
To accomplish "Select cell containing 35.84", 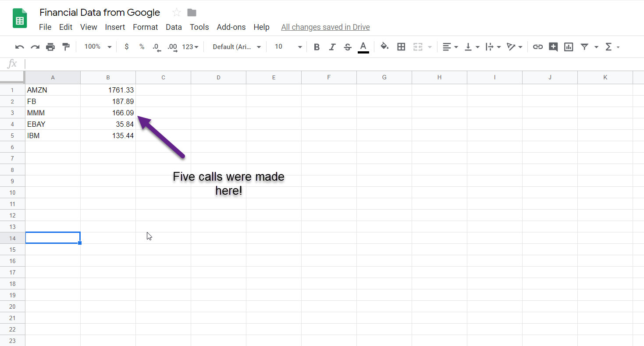I will click(108, 124).
